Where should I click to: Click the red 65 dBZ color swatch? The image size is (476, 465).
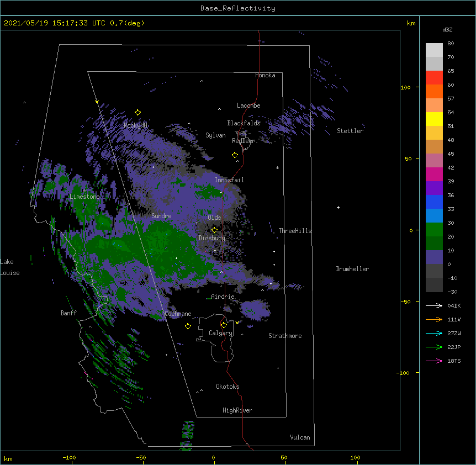(434, 77)
